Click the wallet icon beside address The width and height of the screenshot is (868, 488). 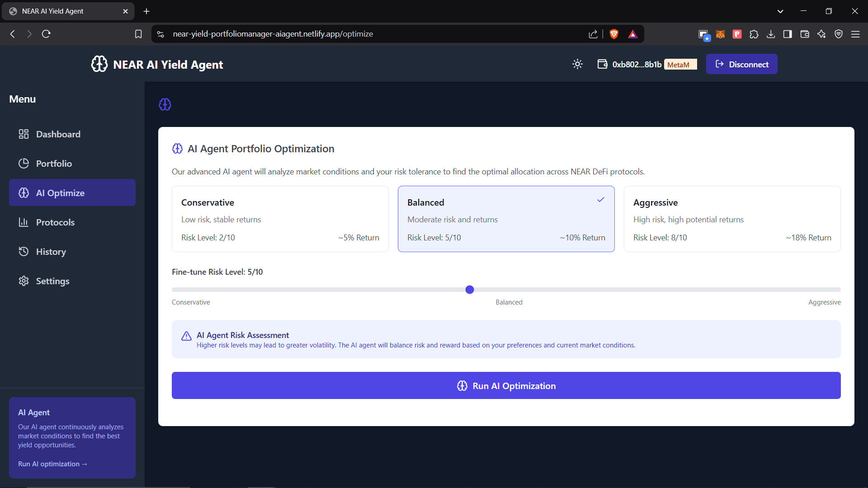[602, 64]
